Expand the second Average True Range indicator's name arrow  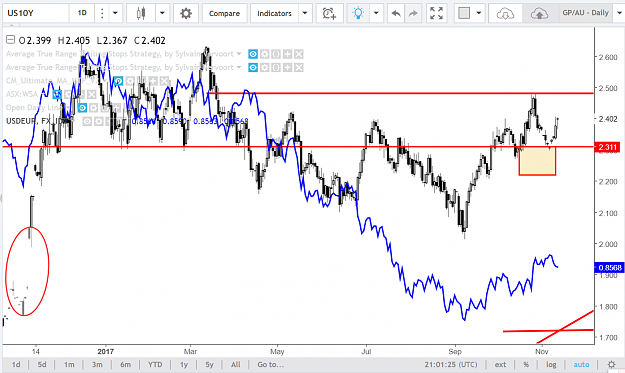(x=239, y=67)
